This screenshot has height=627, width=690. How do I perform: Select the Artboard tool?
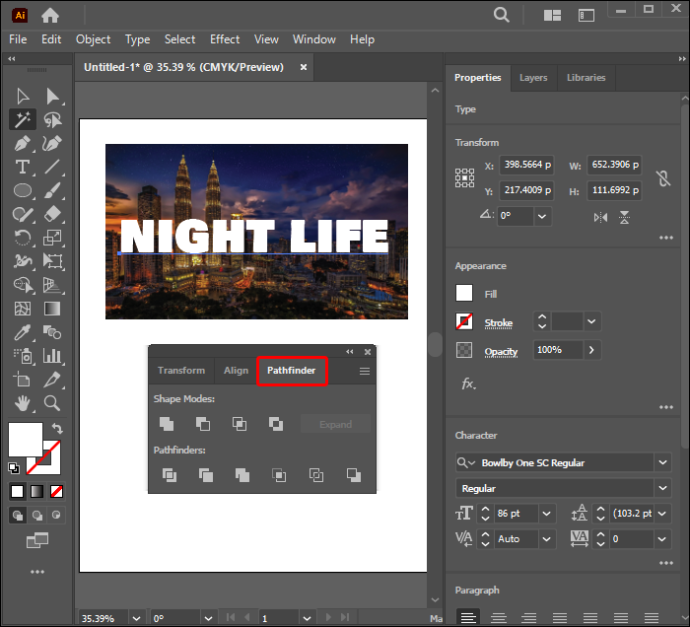(22, 380)
